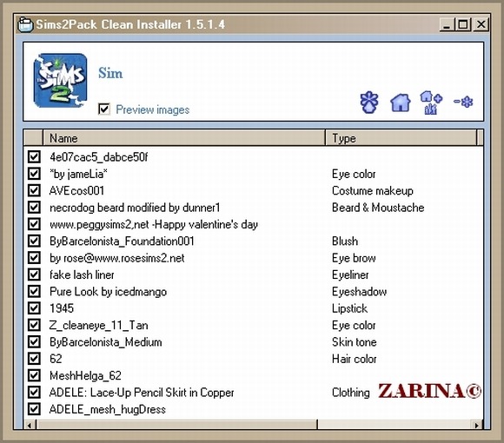Sort list by Name column header
This screenshot has height=443, width=504.
click(x=184, y=138)
